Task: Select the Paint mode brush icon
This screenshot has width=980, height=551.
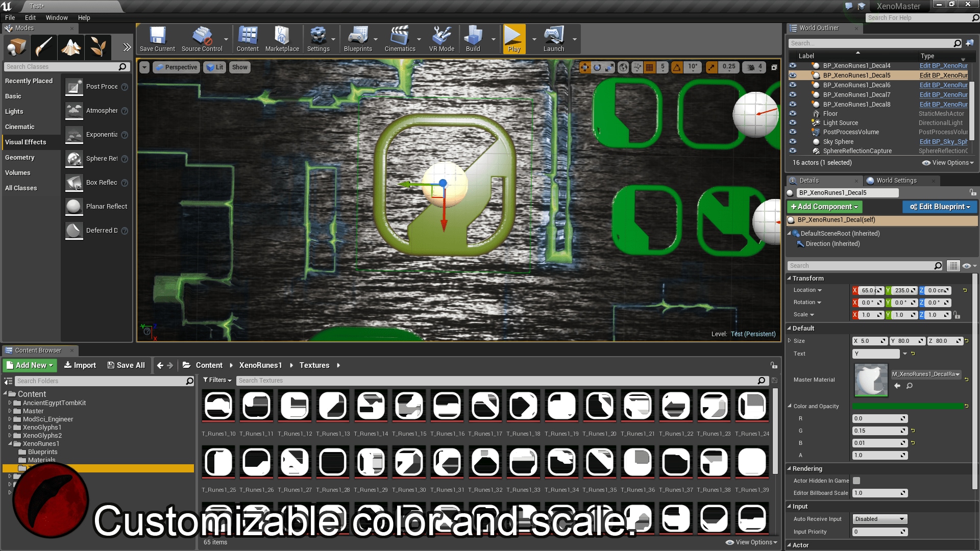Action: click(x=44, y=47)
